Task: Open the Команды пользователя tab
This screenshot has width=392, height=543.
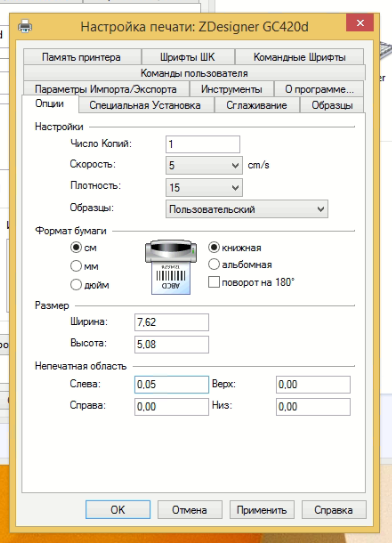Action: pyautogui.click(x=194, y=73)
